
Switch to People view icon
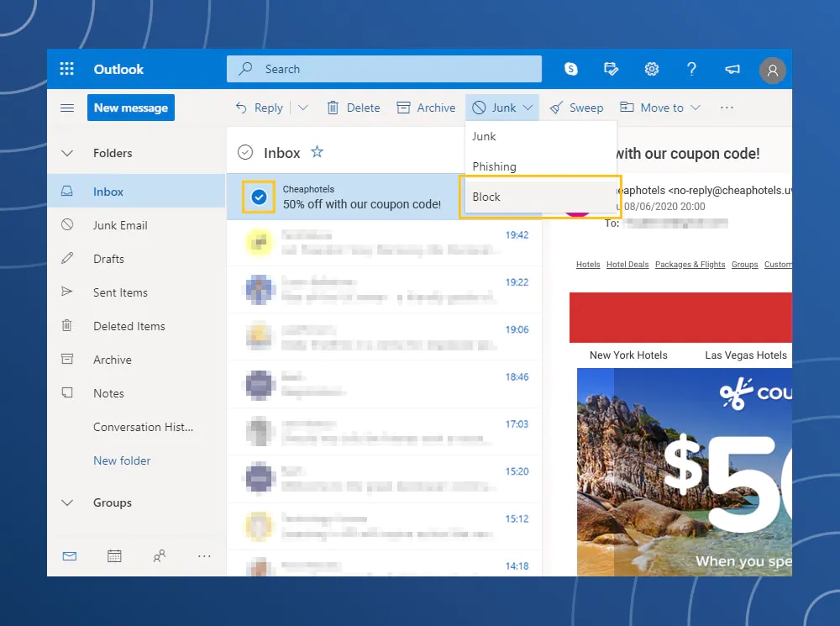159,556
